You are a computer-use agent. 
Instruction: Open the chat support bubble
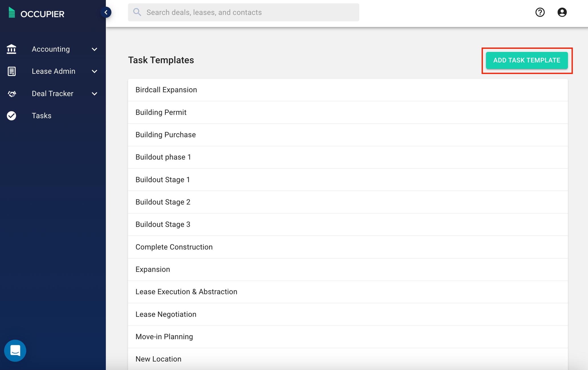(15, 351)
